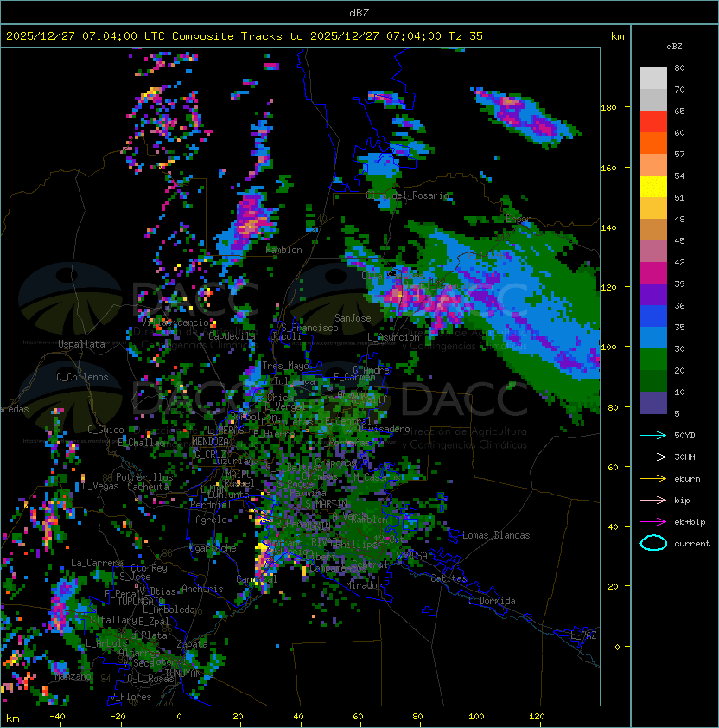Pick the light blue 35-30 dBZ swatch
The image size is (719, 728).
(x=653, y=337)
